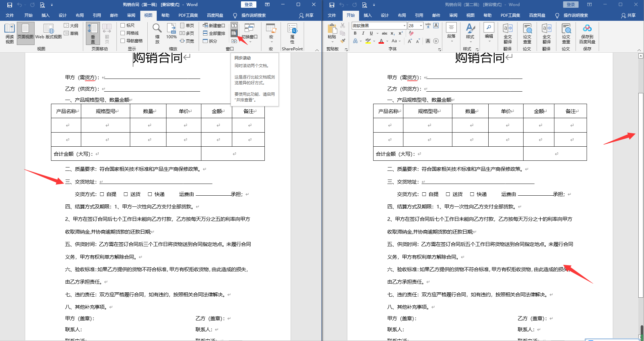Click 登录 button in left title bar
Screen dimensions: 644x341
248,5
